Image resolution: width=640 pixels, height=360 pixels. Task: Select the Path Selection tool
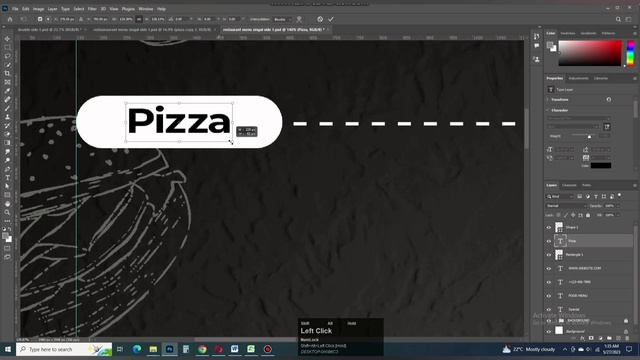pyautogui.click(x=7, y=186)
